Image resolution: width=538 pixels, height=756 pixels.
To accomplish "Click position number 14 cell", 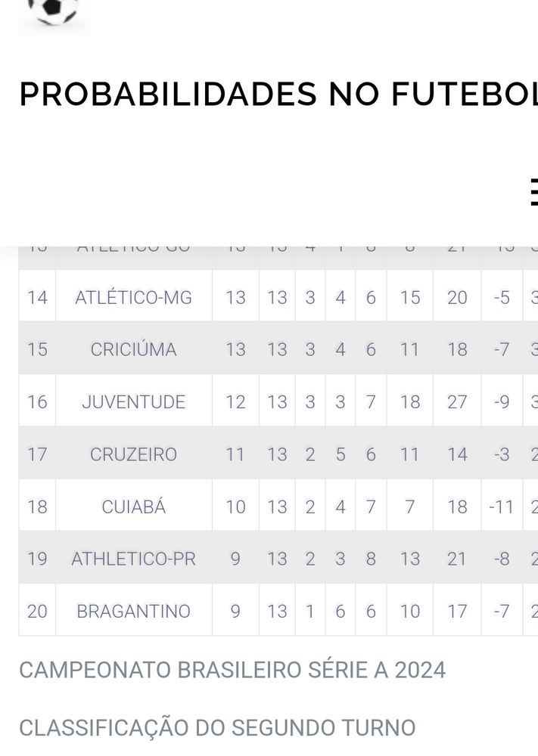I will pos(37,298).
